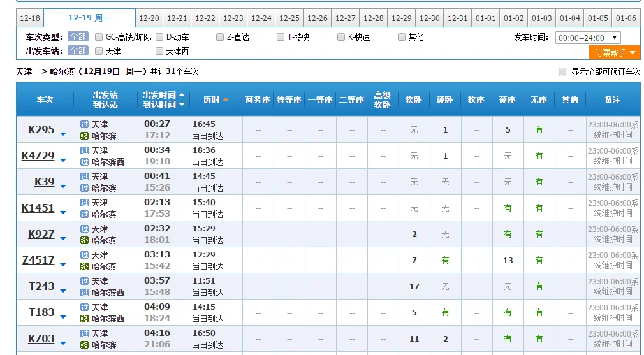Viewport: 644px width, 355px height.
Task: Click the pass-through icon beside 天津 in K295 row
Action: pyautogui.click(x=84, y=124)
